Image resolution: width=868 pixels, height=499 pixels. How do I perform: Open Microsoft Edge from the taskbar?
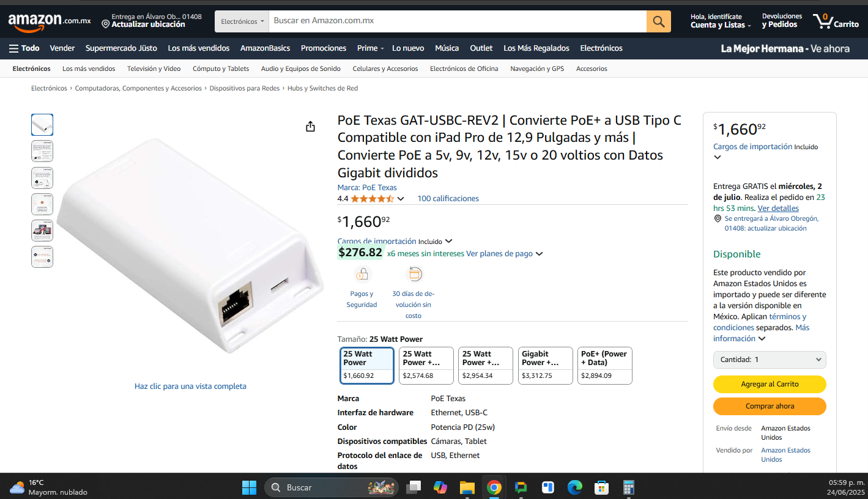(574, 487)
